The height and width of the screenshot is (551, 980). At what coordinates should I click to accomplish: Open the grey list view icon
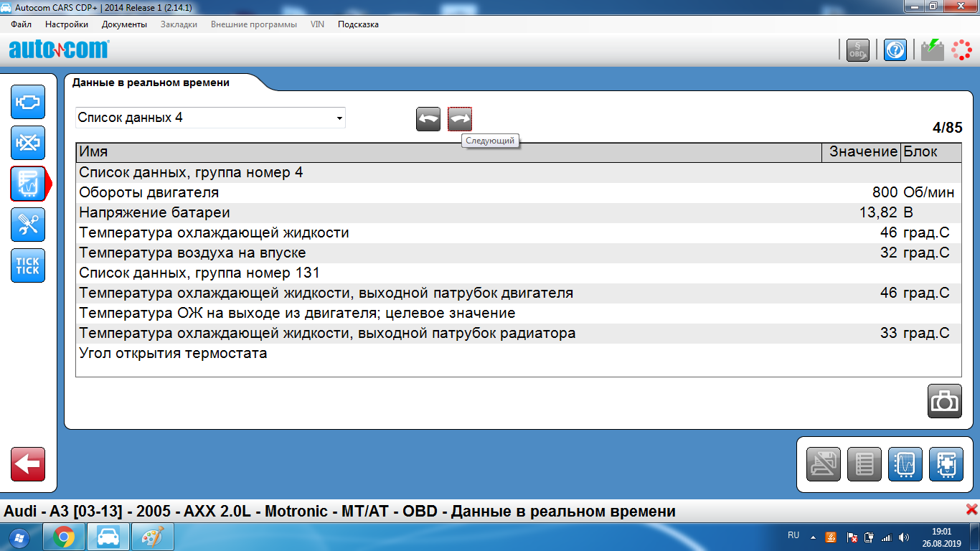(864, 464)
